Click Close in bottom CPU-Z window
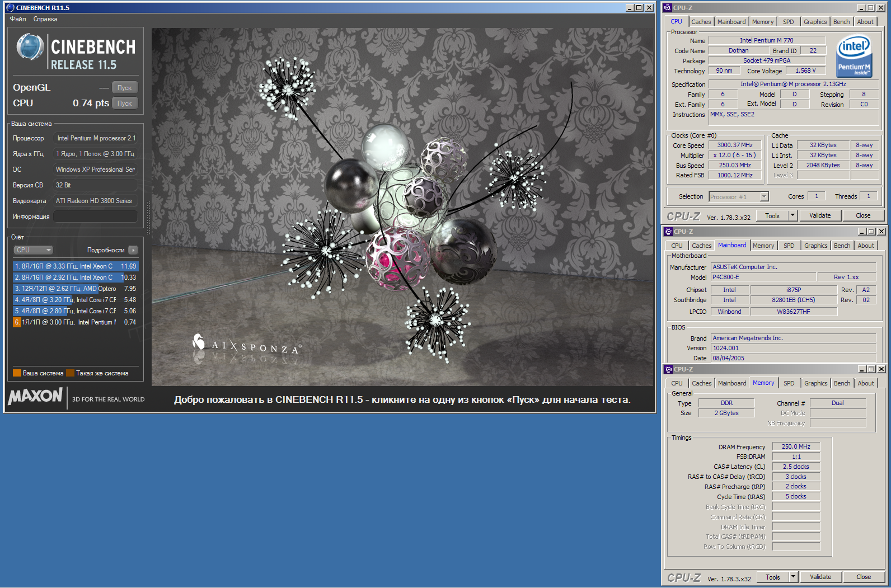This screenshot has height=588, width=891. click(x=864, y=577)
